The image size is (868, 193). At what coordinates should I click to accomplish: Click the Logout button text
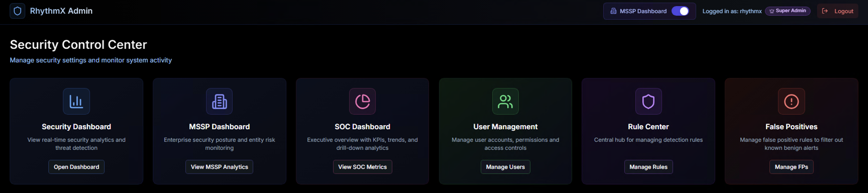tap(843, 11)
